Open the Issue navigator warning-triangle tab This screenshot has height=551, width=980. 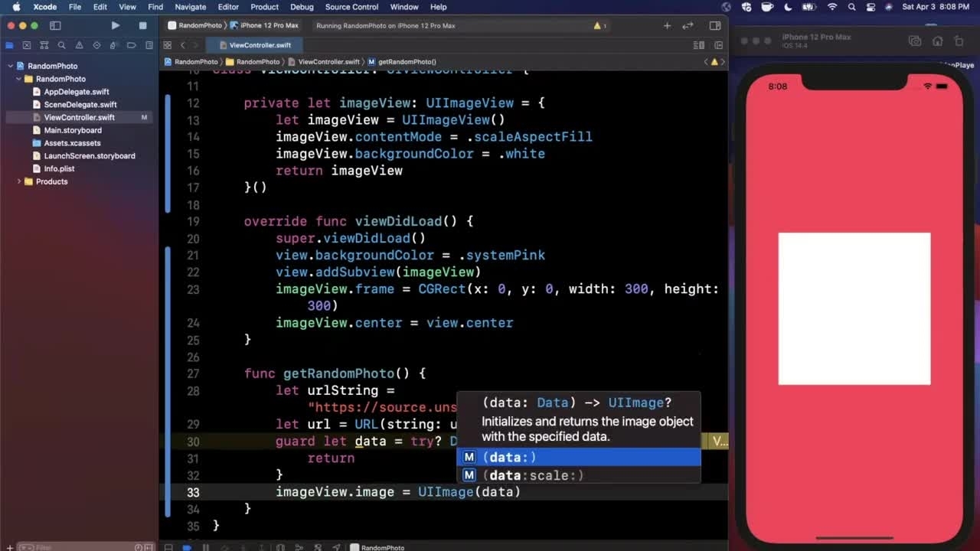[79, 45]
